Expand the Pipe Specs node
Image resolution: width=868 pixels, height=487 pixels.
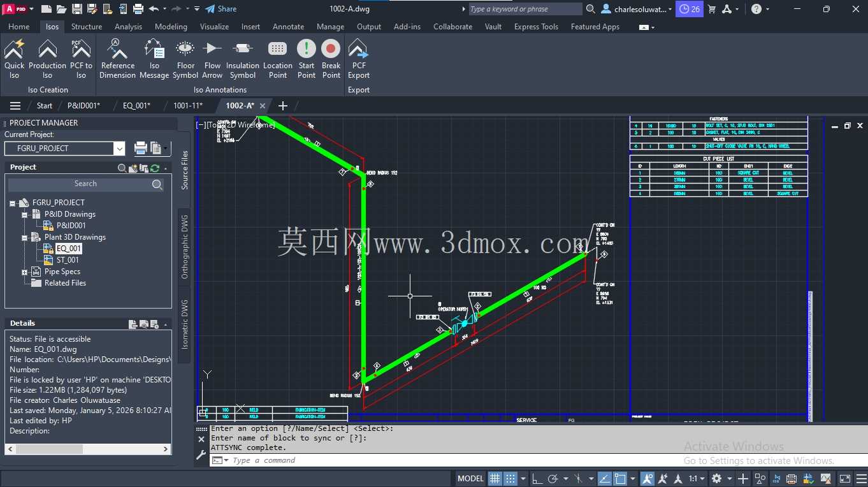tap(25, 272)
